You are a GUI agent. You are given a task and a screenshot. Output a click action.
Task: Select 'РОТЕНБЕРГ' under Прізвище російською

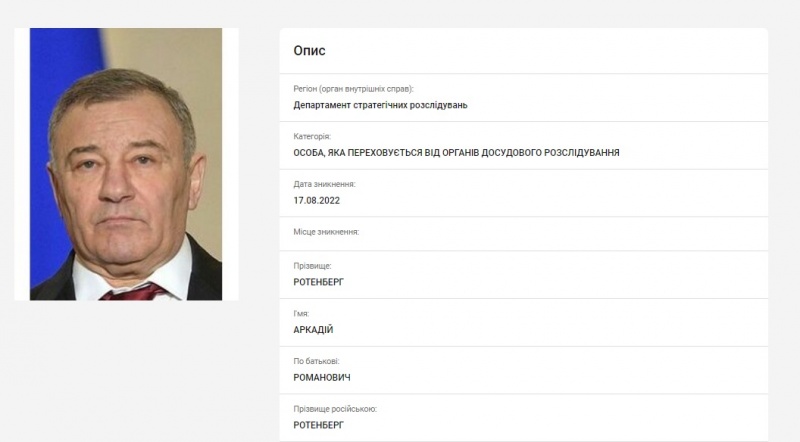[x=318, y=425]
